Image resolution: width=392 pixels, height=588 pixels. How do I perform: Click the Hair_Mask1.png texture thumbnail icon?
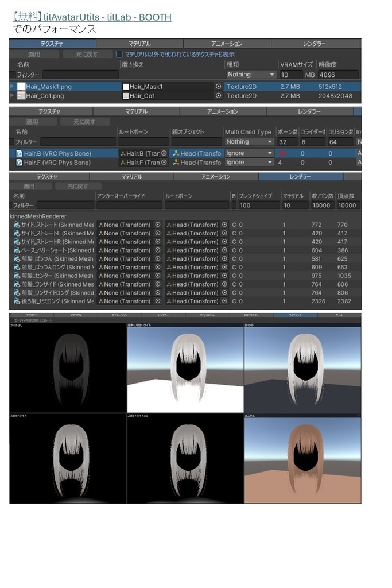(21, 87)
